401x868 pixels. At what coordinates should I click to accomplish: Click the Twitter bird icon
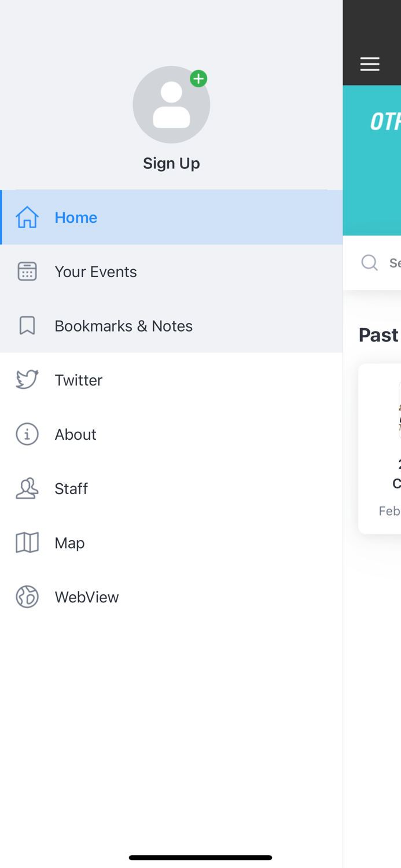click(x=27, y=380)
